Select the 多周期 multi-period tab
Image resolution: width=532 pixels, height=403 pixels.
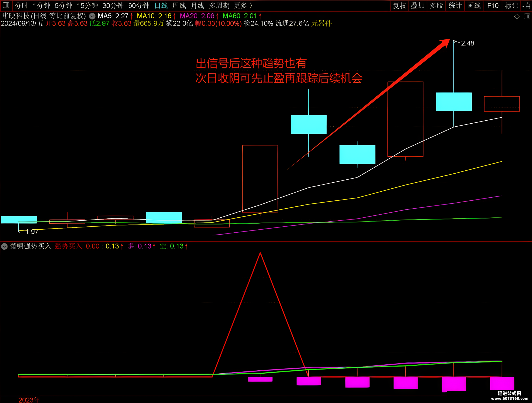[219, 6]
